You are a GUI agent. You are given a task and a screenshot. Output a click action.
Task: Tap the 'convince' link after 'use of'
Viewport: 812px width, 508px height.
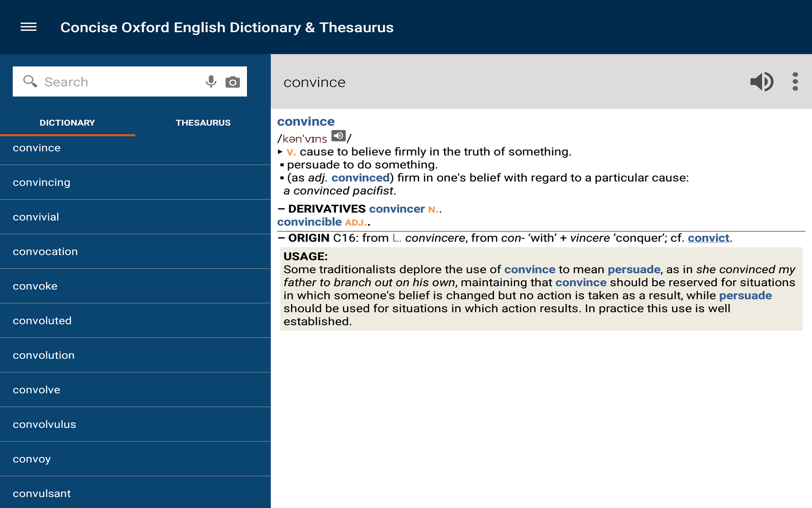[529, 270]
